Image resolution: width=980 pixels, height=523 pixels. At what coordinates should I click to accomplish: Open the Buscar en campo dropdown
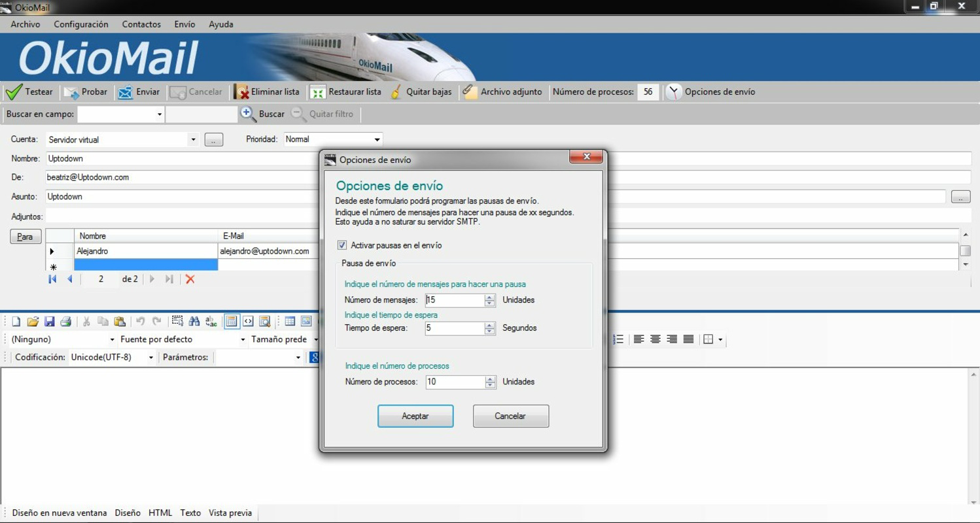click(x=160, y=114)
